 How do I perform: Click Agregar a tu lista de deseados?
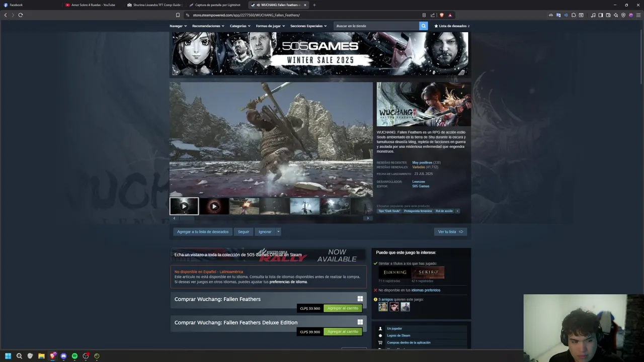click(203, 232)
